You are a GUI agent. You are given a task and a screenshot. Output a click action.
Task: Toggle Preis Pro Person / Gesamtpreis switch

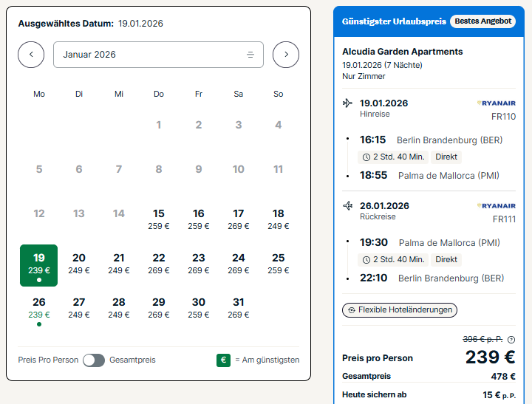[x=94, y=360]
